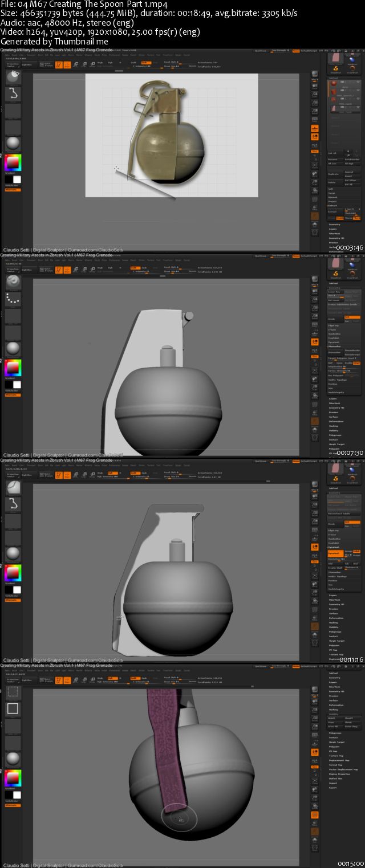Screen dimensions: 365x868
Task: Click the Scale mode icon in 00:03:46 frame
Action: (x=84, y=65)
